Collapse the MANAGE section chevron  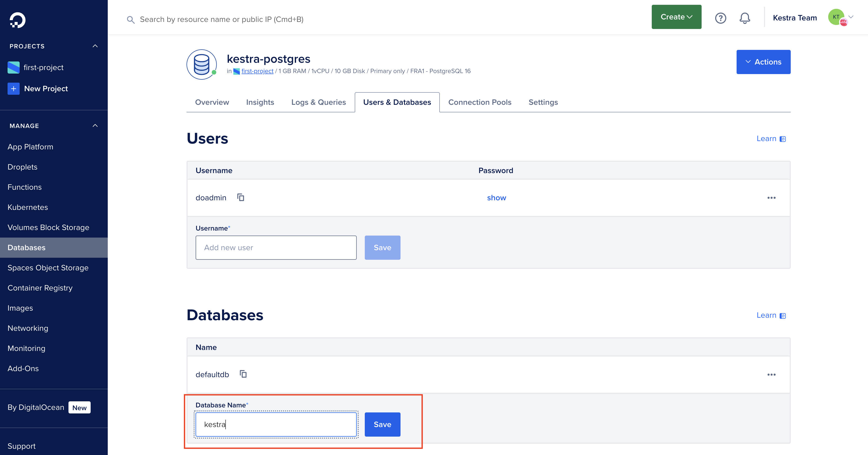[95, 126]
